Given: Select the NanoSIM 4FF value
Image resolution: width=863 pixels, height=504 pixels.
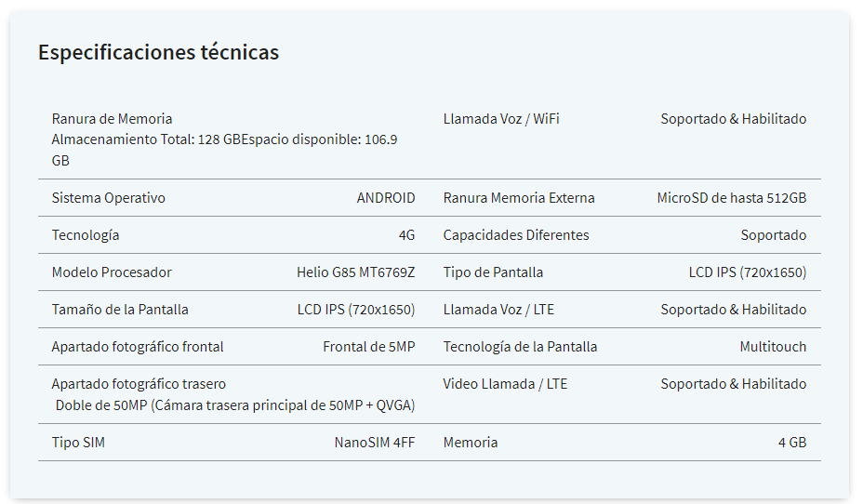Looking at the screenshot, I should coord(374,443).
